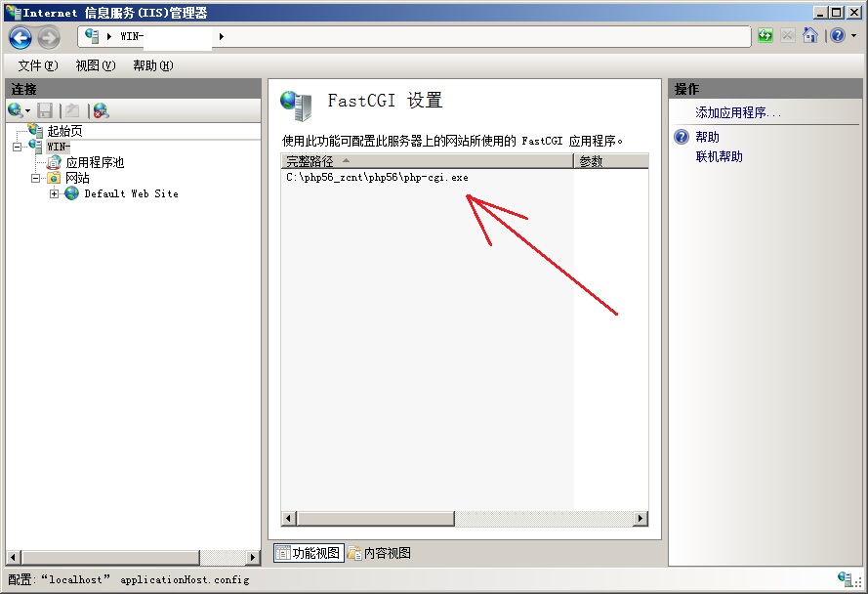Viewport: 868px width, 594px height.
Task: Click the Delete connection icon in Connections toolbar
Action: tap(101, 110)
